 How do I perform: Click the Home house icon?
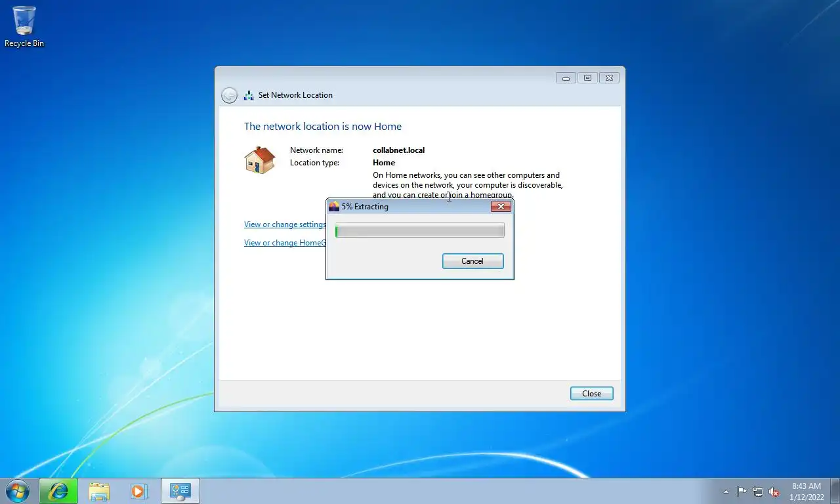tap(260, 160)
